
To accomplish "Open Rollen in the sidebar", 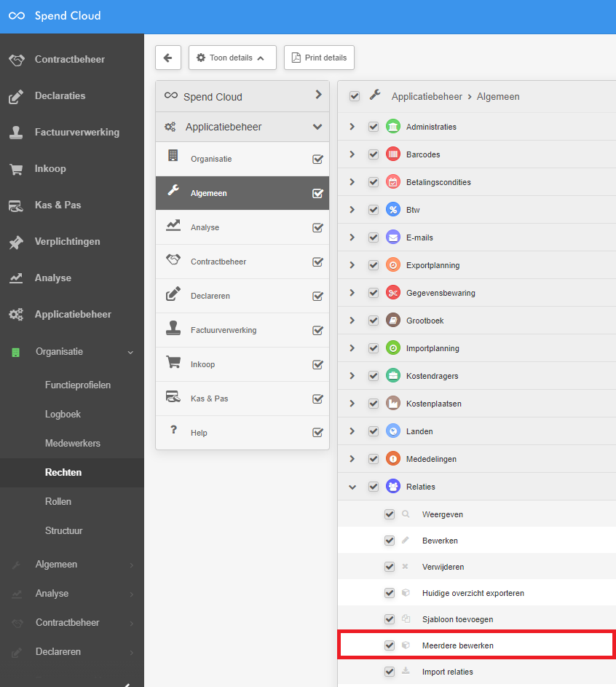I will tap(58, 502).
